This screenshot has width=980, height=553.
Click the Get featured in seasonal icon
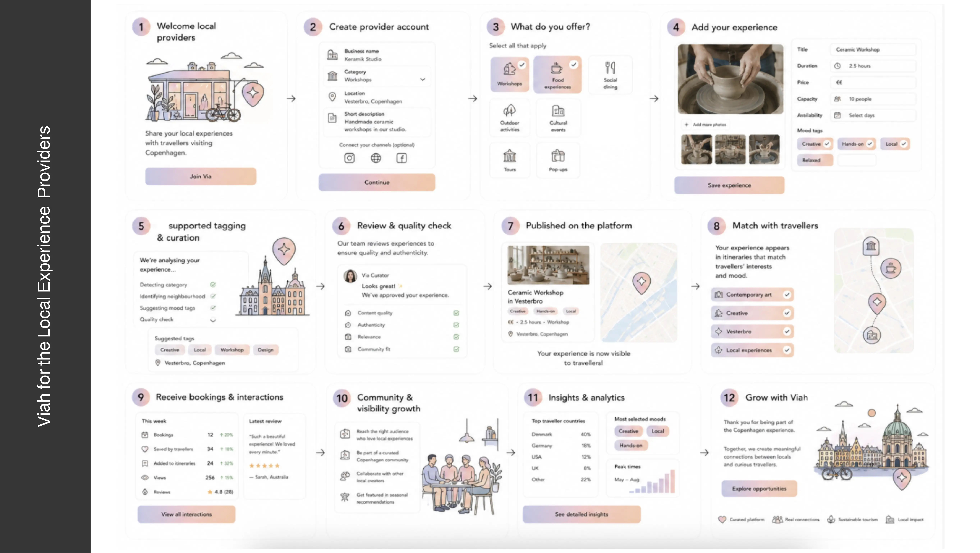345,497
